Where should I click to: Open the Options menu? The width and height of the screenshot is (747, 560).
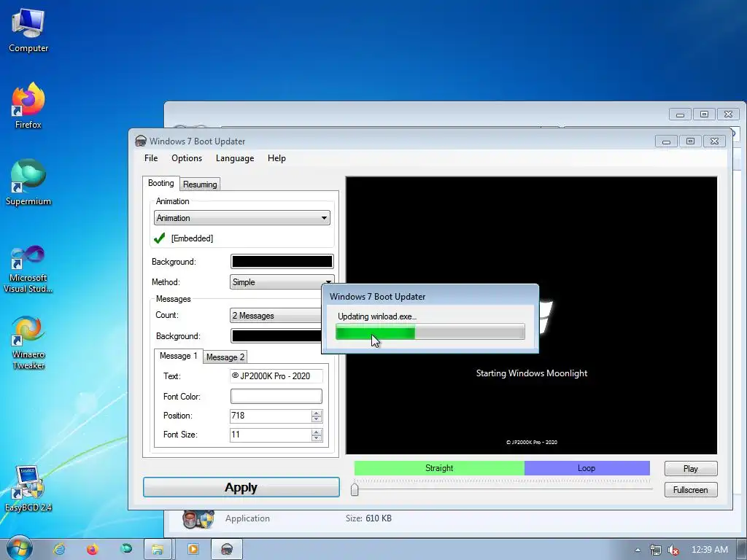tap(187, 158)
